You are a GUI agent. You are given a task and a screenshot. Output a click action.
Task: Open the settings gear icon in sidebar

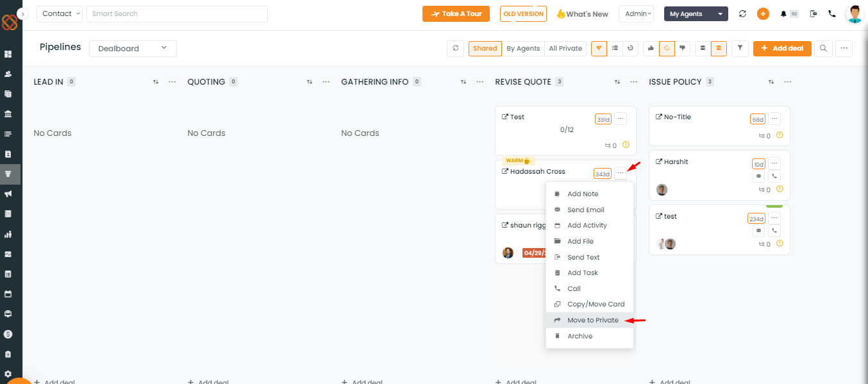(8, 374)
